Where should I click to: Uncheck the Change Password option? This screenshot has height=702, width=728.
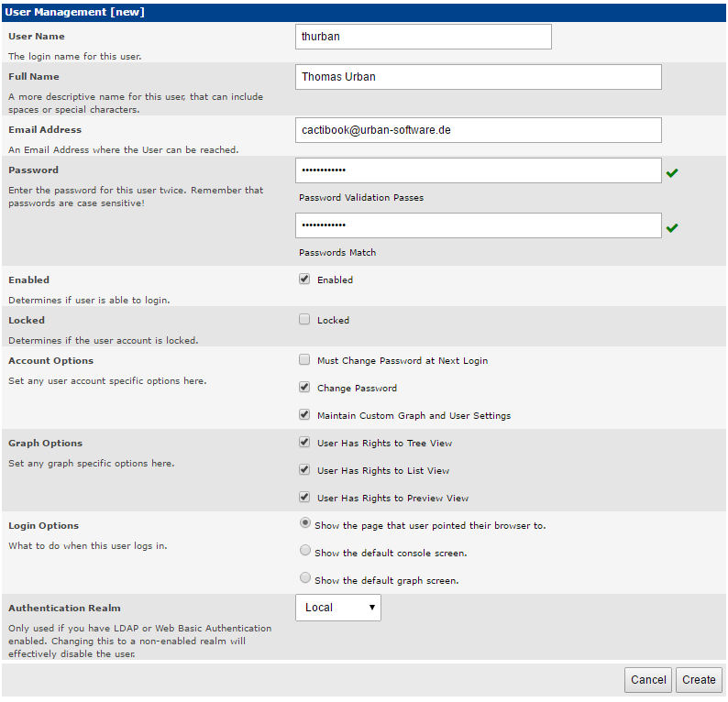[304, 387]
